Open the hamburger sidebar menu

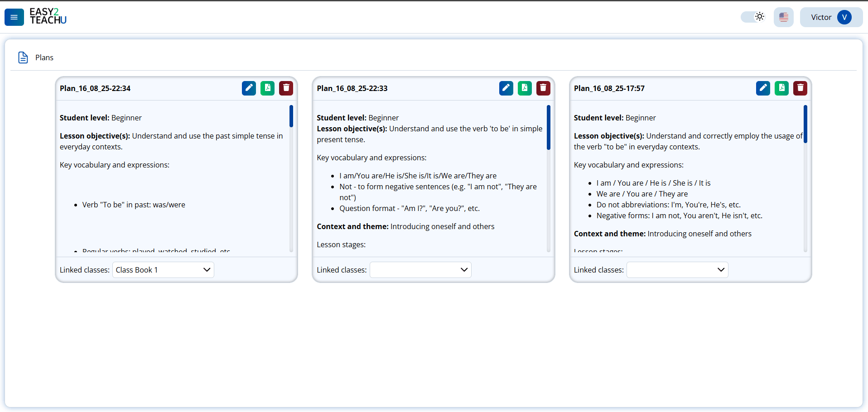click(14, 17)
